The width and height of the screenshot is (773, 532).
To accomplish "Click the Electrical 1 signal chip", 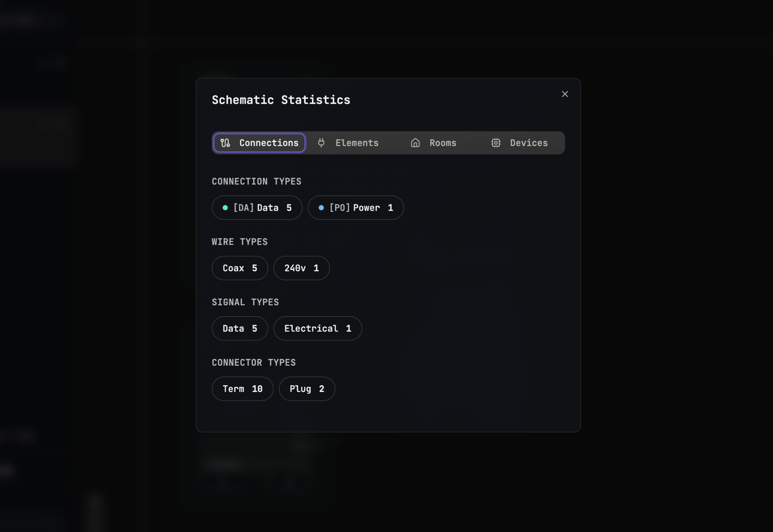I will (x=317, y=329).
